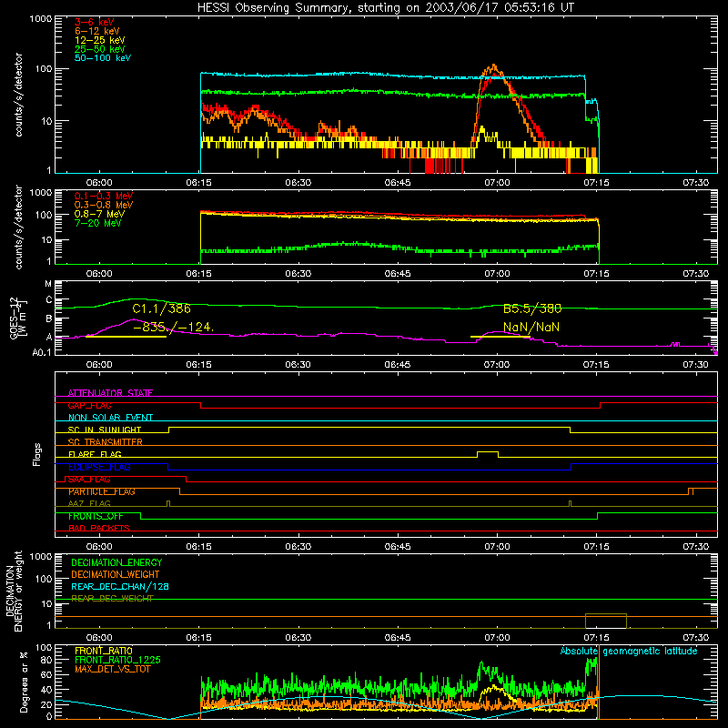The width and height of the screenshot is (728, 728).
Task: Click the raised FLARE_FLAG pulse near 07:00
Action: pyautogui.click(x=488, y=452)
